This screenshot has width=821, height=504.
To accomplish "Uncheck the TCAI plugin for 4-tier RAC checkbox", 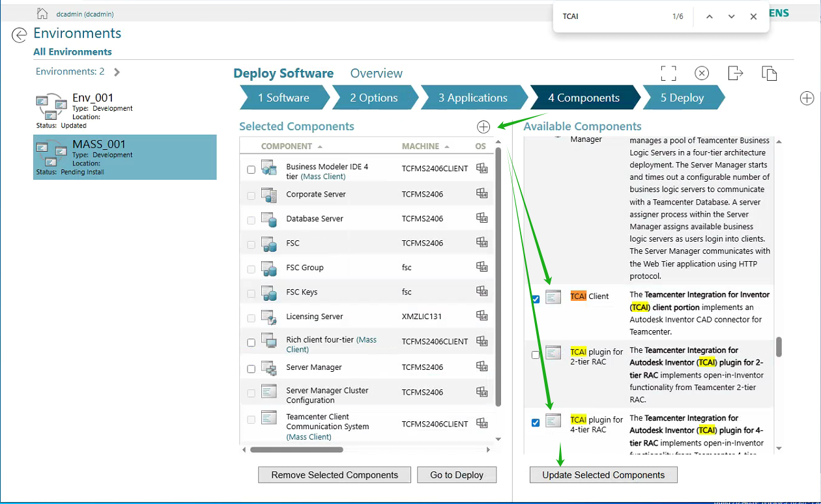I will pos(536,423).
